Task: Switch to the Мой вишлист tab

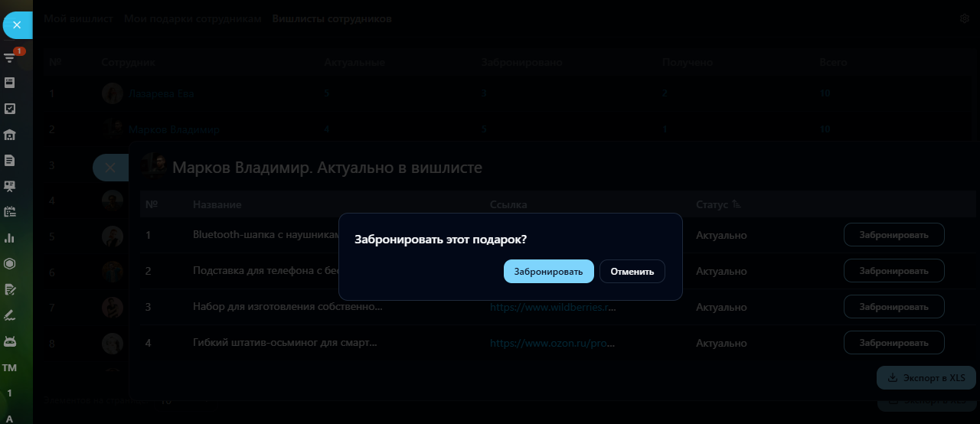Action: pyautogui.click(x=78, y=18)
